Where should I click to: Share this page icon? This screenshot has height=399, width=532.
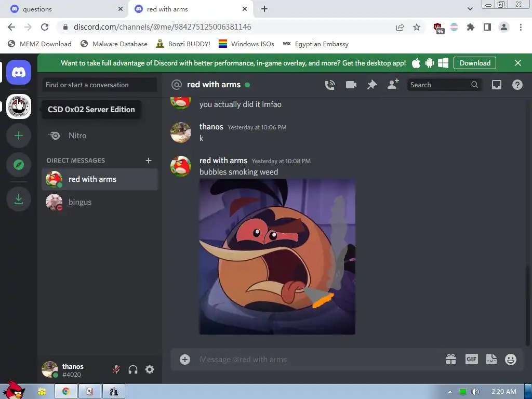coord(400,27)
